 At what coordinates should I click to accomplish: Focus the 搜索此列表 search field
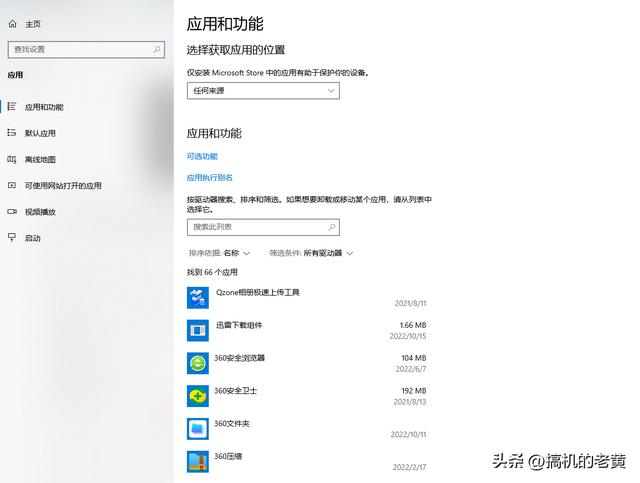click(263, 227)
